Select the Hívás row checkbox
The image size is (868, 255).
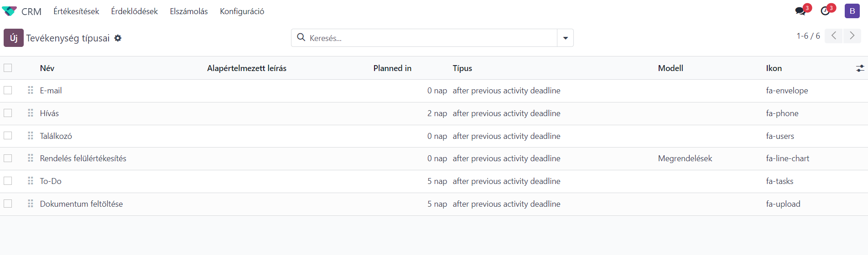(x=8, y=113)
